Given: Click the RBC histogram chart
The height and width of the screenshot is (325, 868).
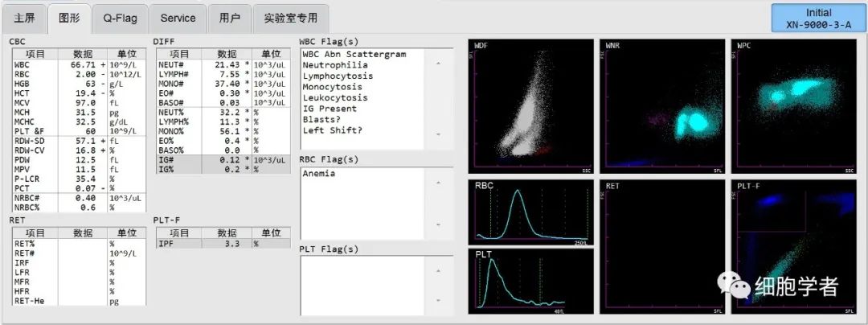Looking at the screenshot, I should 530,212.
